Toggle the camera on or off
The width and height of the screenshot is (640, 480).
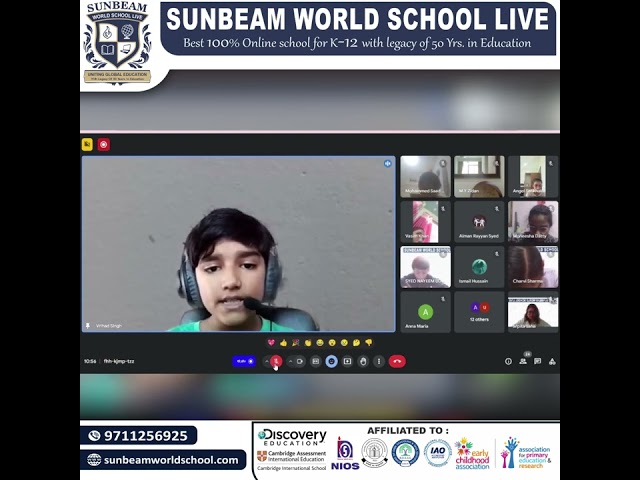click(x=300, y=361)
